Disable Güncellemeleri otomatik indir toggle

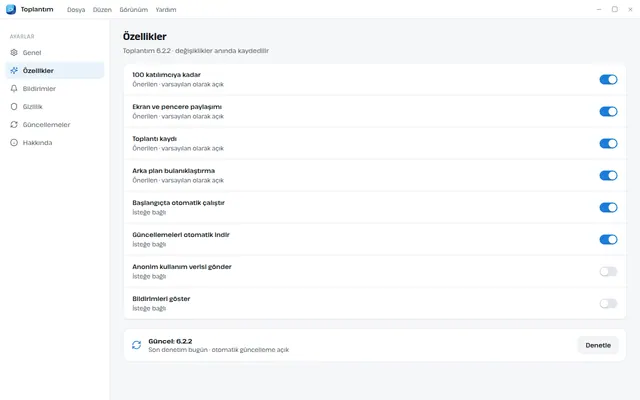tap(608, 240)
